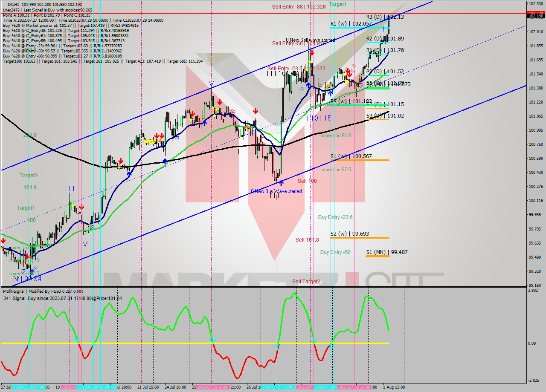Viewport: 546px width, 392px height.
Task: Select the orange S1 (w) 100.567 level line
Action: pos(359,160)
